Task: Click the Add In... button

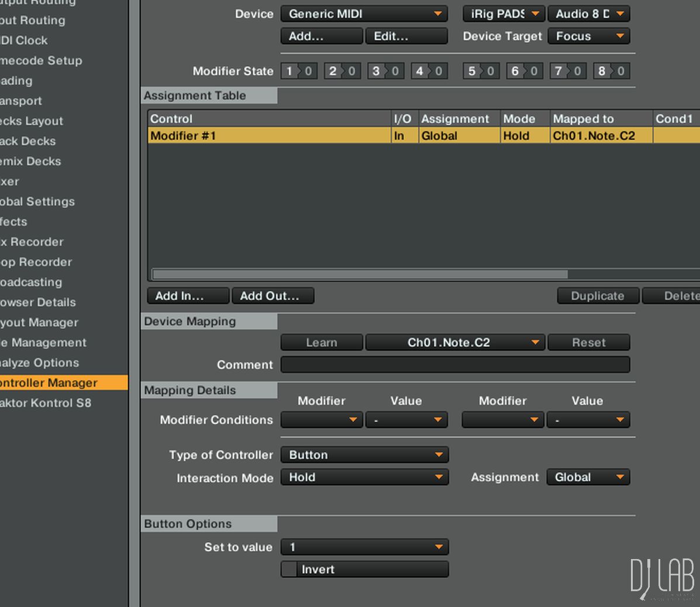Action: [x=188, y=296]
